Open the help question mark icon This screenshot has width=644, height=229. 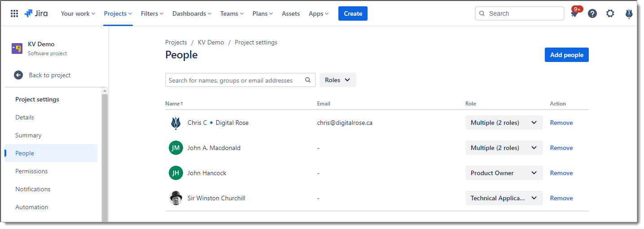(592, 13)
